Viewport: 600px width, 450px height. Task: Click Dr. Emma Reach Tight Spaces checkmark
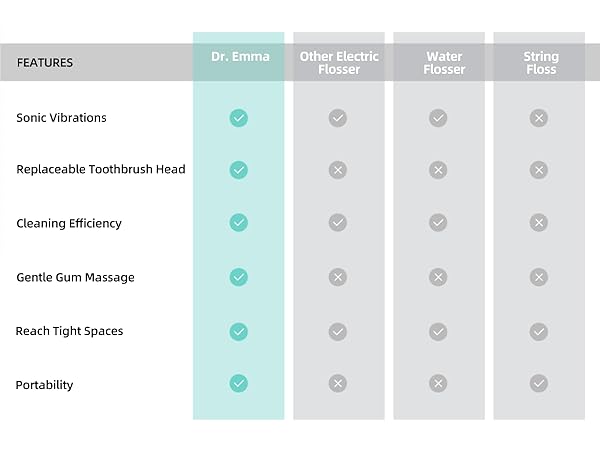click(x=238, y=331)
